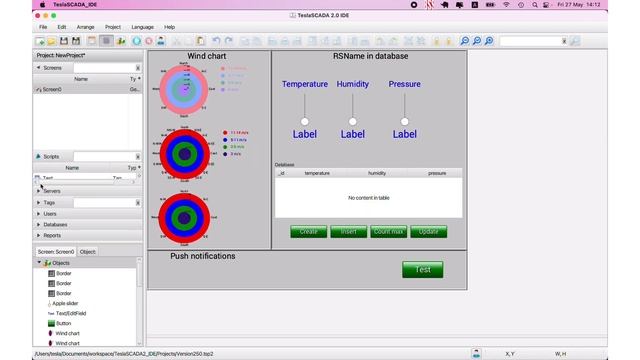Open the Apple menu
This screenshot has width=640, height=360.
(42, 5)
